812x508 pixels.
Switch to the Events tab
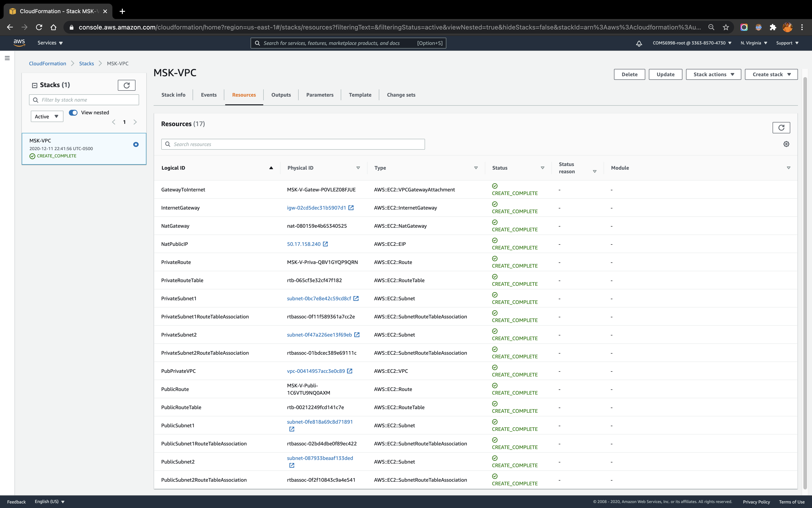pos(209,95)
